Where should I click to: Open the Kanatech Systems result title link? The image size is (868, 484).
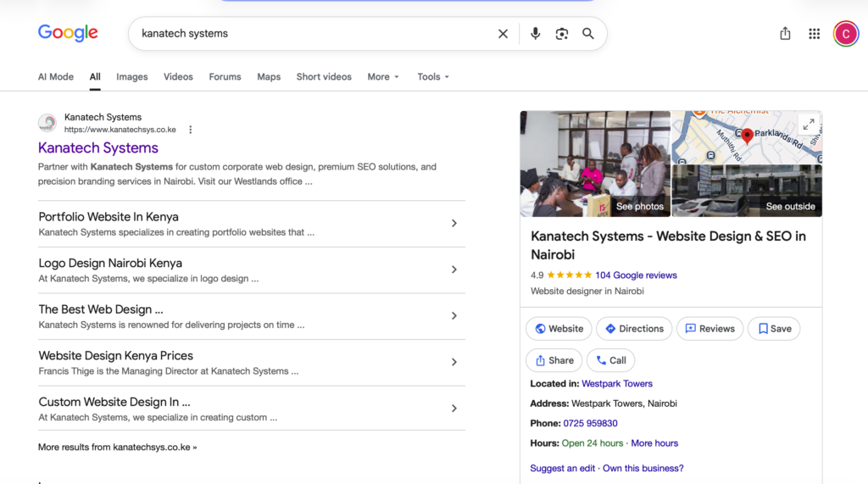[98, 147]
